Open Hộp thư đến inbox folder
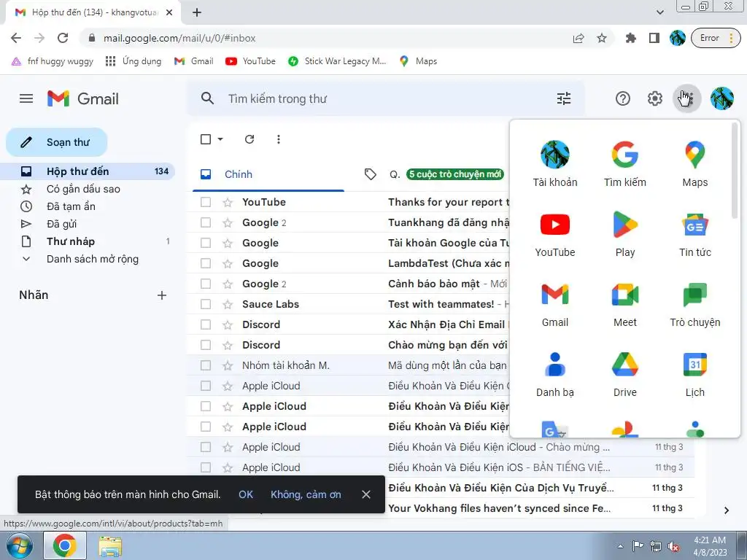747x560 pixels. (88, 171)
